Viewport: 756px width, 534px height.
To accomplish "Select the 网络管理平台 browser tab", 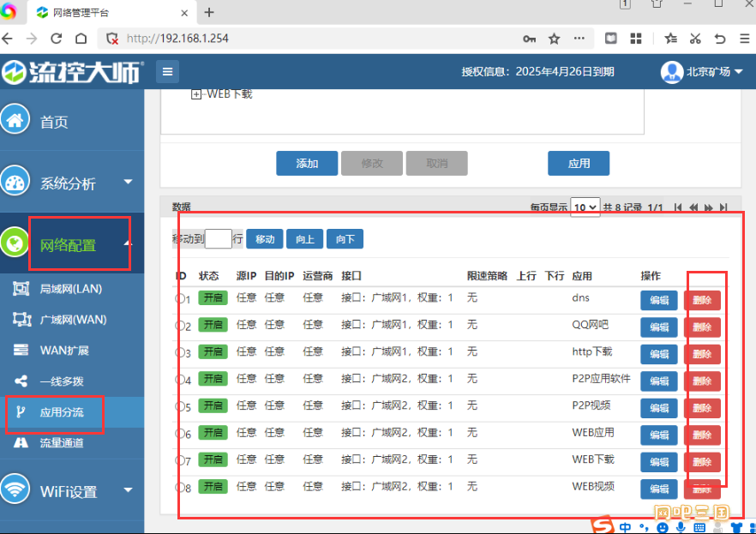I will [x=111, y=13].
